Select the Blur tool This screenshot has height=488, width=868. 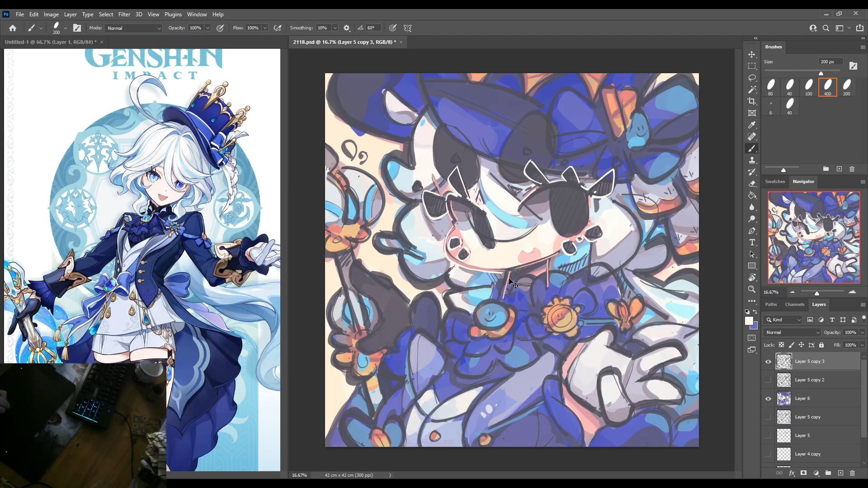[752, 207]
